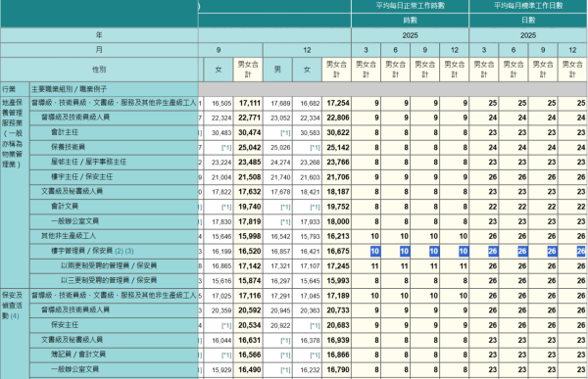
Task: Click the wage value 30,622
Action: (x=338, y=133)
